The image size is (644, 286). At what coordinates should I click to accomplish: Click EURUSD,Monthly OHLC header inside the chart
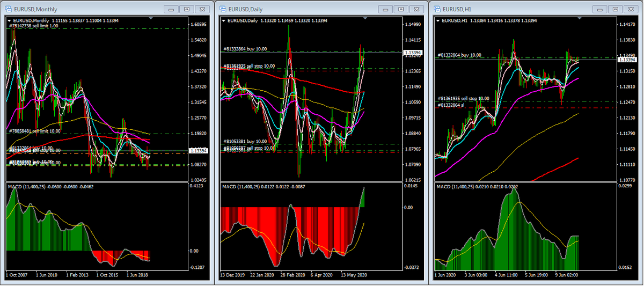tap(66, 20)
